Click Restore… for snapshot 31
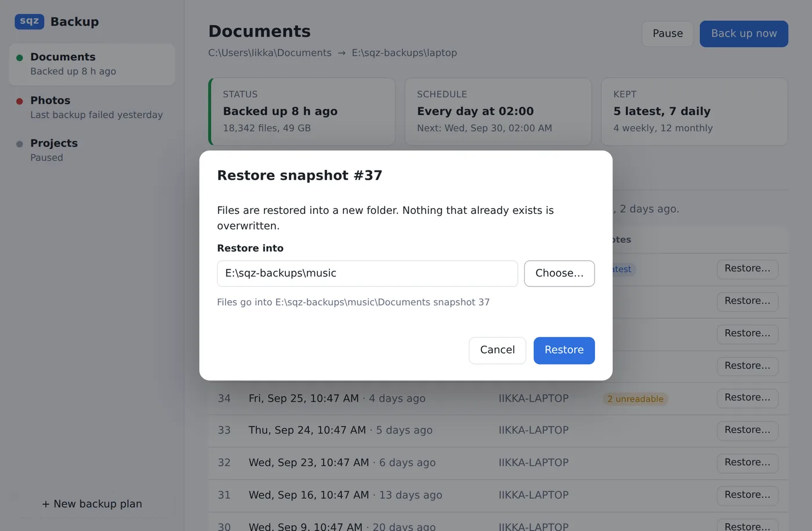 pos(748,495)
